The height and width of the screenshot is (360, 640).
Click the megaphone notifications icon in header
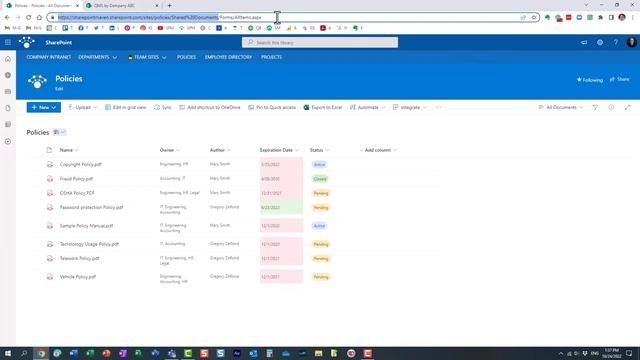[584, 42]
